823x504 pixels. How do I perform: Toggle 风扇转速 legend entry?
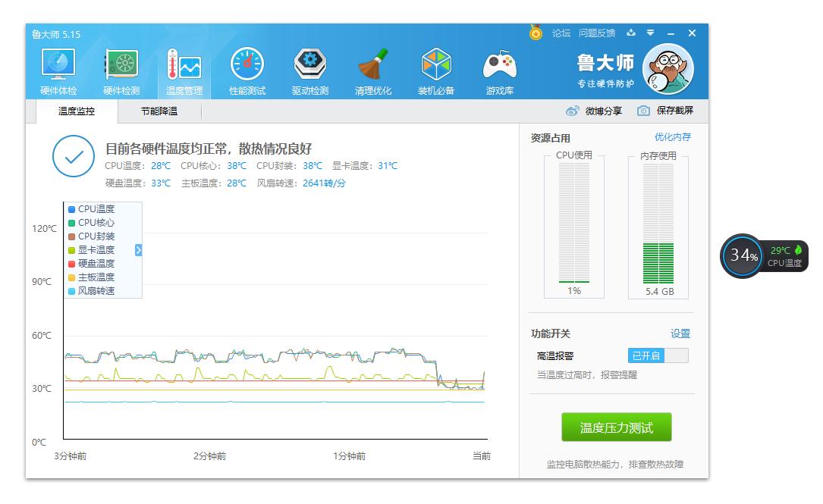(91, 290)
